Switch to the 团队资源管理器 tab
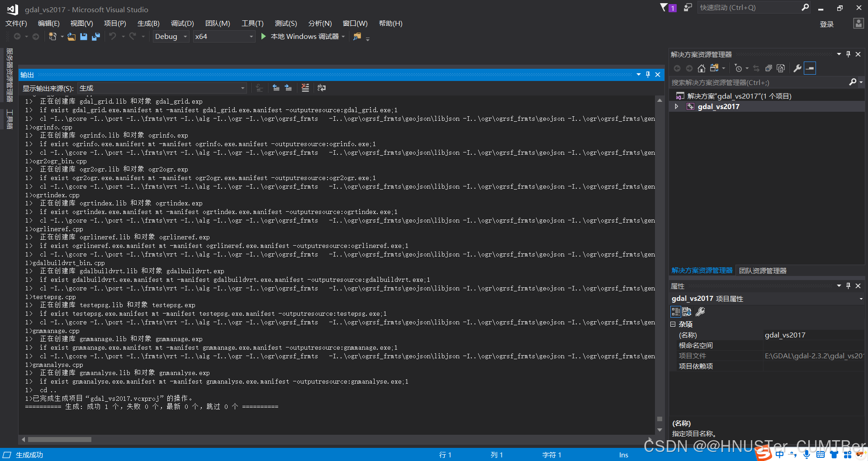Screen dimensions: 868x461 [x=763, y=271]
